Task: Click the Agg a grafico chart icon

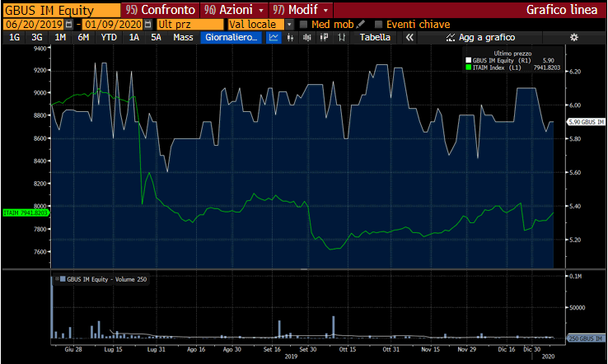Action: click(450, 38)
